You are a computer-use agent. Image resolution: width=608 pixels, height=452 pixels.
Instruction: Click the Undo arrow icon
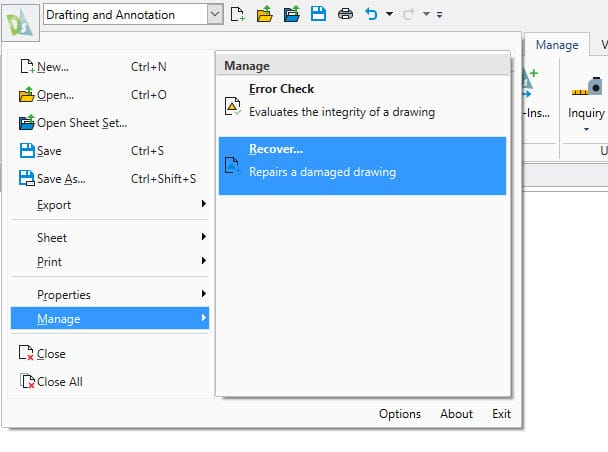pyautogui.click(x=371, y=15)
